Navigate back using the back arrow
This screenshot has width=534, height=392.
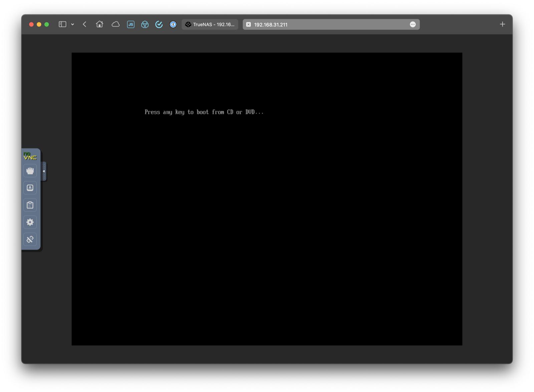84,24
